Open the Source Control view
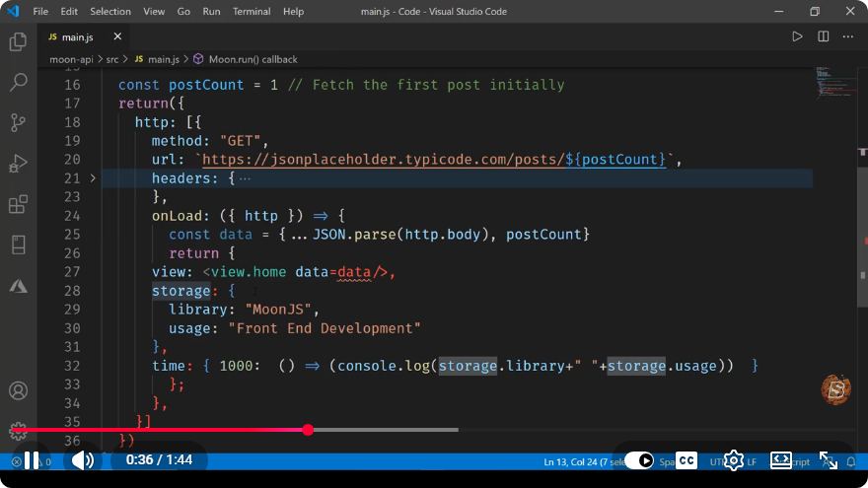 (x=18, y=123)
